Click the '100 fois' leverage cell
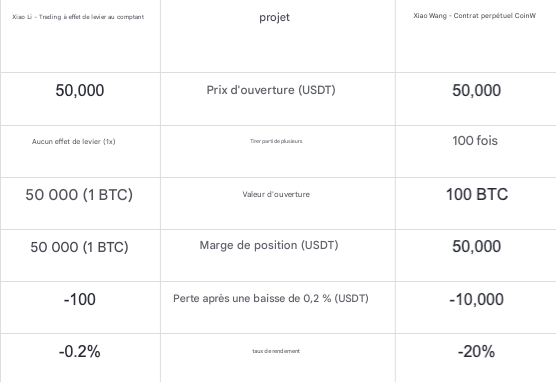 tap(475, 141)
